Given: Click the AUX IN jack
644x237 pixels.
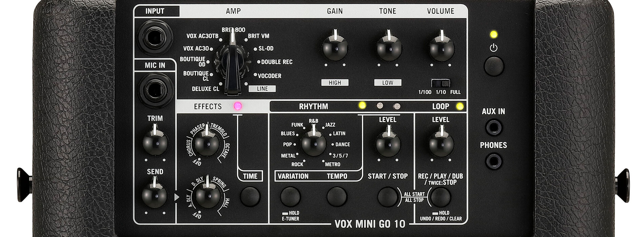Looking at the screenshot, I should pos(494,128).
